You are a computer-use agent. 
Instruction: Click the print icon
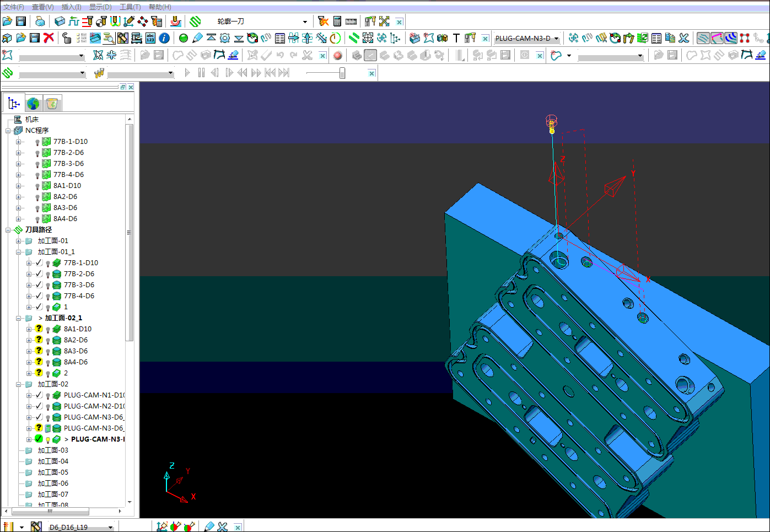pyautogui.click(x=40, y=21)
